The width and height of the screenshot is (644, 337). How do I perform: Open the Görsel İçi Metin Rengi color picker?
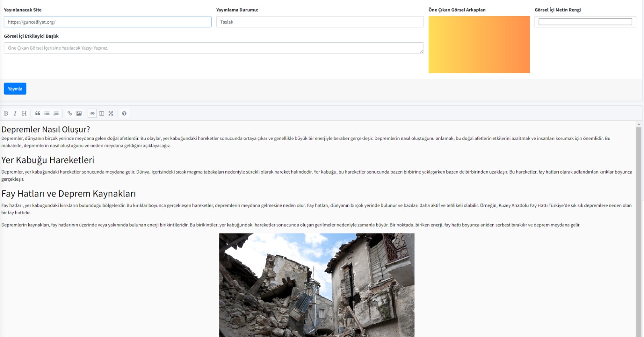[x=585, y=22]
